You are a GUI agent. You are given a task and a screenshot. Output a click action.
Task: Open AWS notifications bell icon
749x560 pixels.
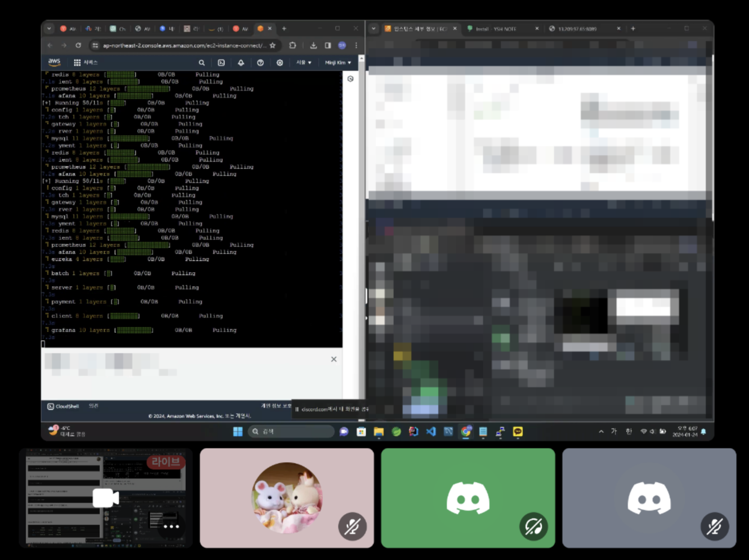(241, 63)
